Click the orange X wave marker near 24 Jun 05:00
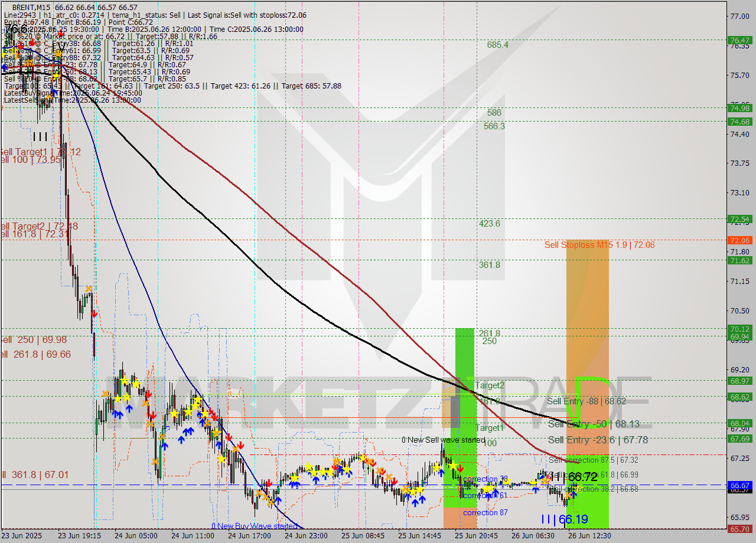Image resolution: width=756 pixels, height=543 pixels. 89,289
